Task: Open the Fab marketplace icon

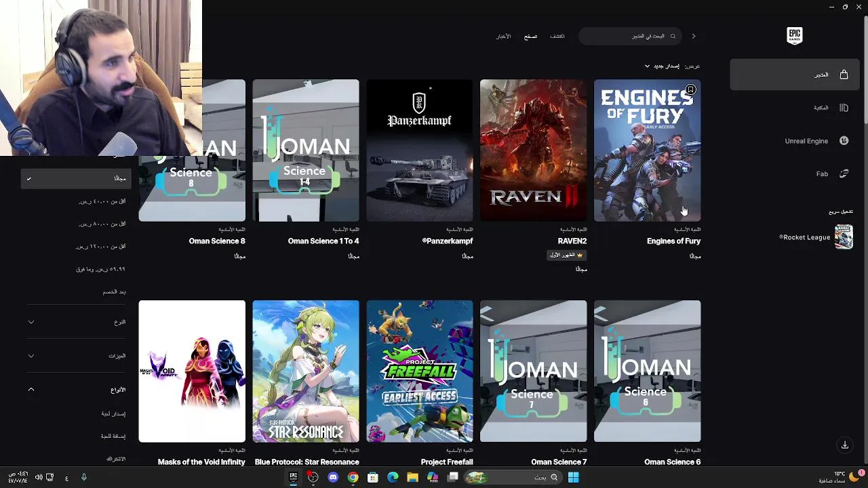Action: tap(844, 174)
